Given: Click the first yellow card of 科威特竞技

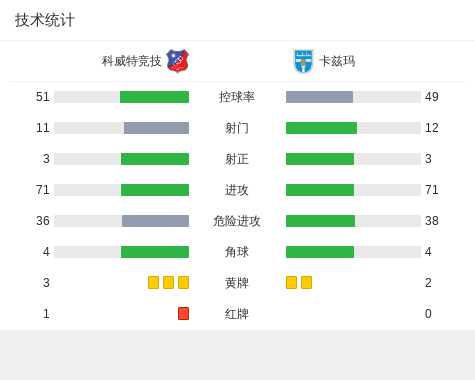Looking at the screenshot, I should pyautogui.click(x=153, y=282).
